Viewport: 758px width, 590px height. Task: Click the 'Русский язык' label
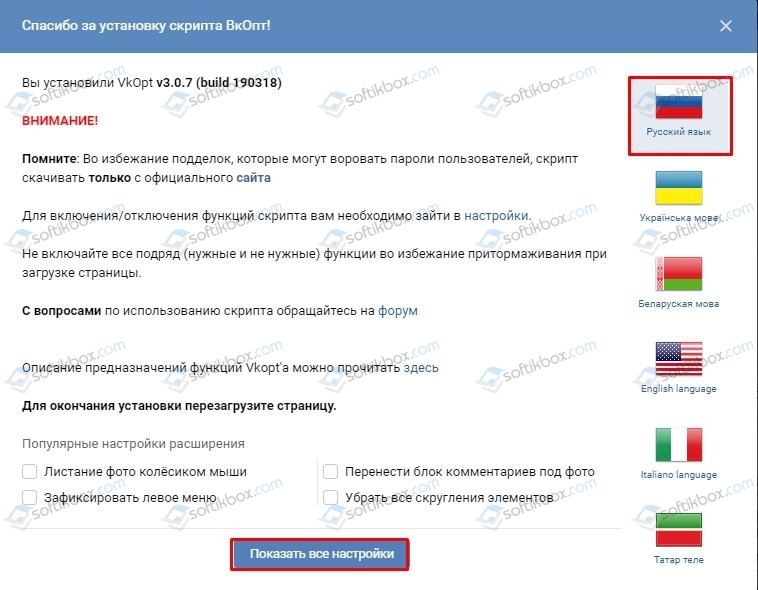[x=678, y=132]
